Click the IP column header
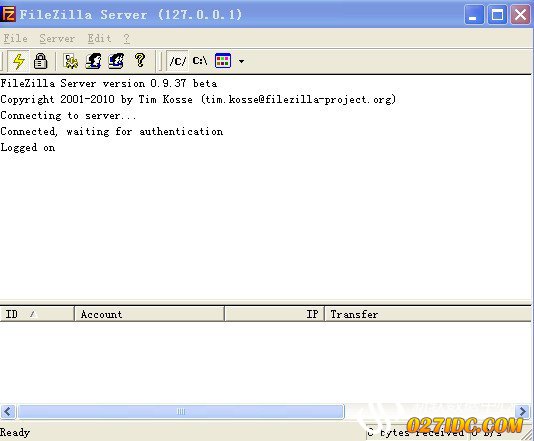 pyautogui.click(x=274, y=314)
